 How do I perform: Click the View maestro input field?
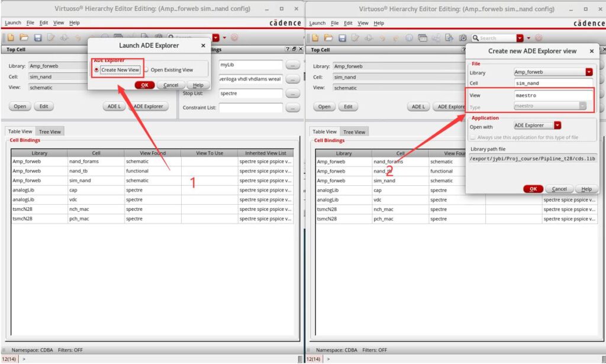tap(553, 95)
